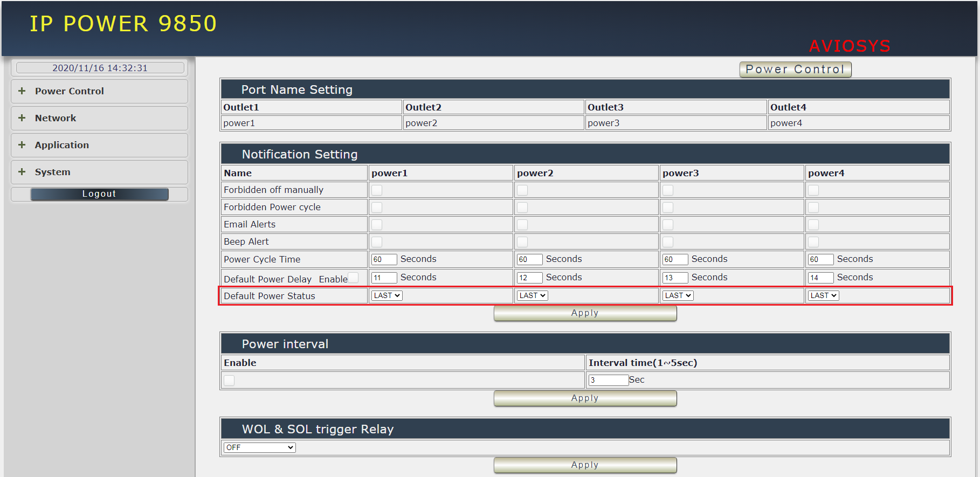Enable Beep Alert for power4
This screenshot has width=980, height=477.
pyautogui.click(x=813, y=241)
